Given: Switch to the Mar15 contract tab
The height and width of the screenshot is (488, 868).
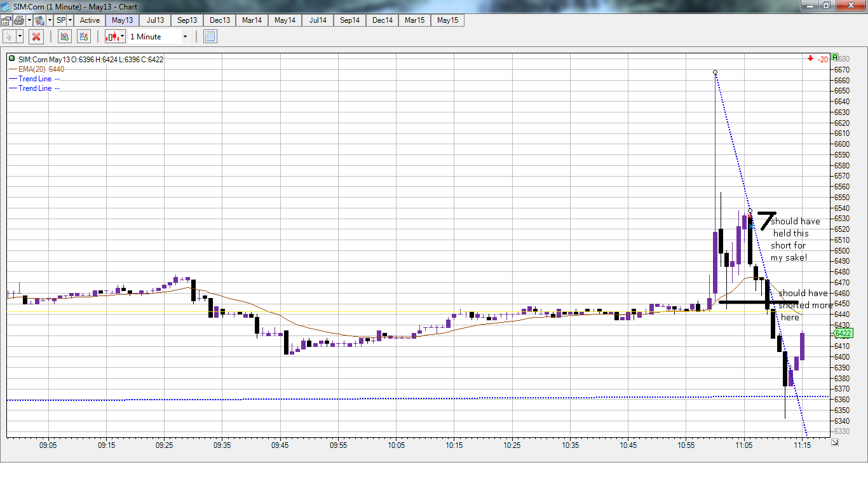Looking at the screenshot, I should pyautogui.click(x=415, y=20).
